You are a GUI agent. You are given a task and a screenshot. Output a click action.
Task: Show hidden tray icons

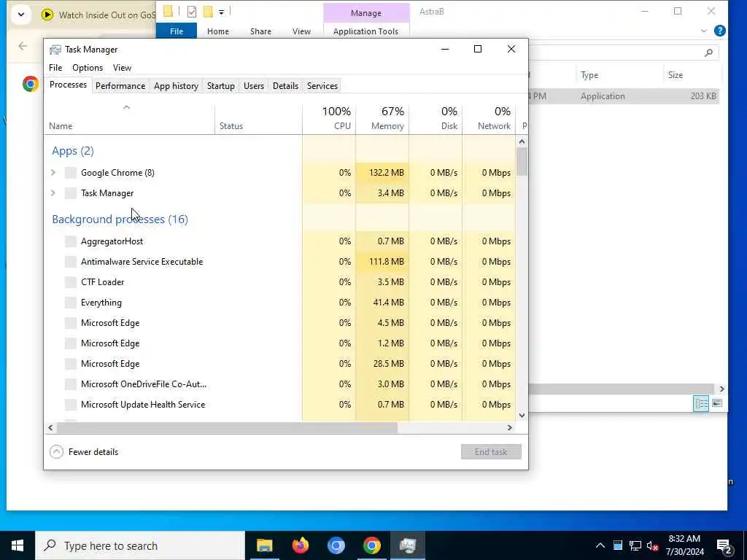600,545
